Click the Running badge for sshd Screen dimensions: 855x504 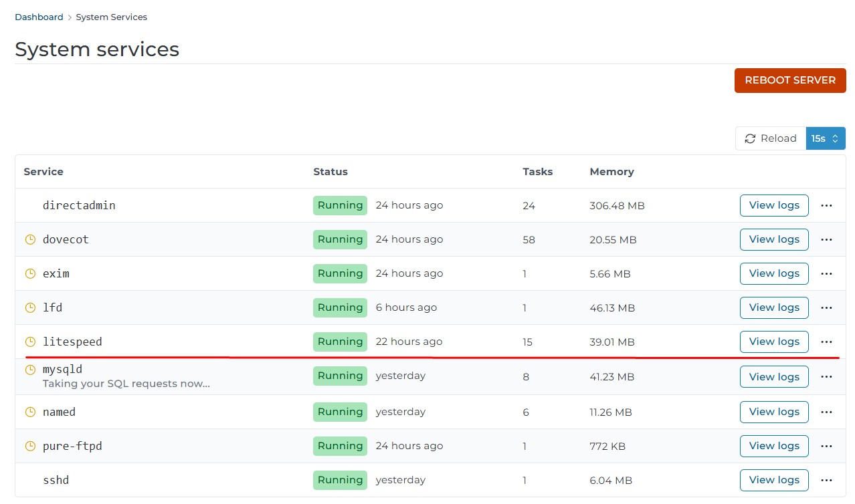[x=340, y=480]
